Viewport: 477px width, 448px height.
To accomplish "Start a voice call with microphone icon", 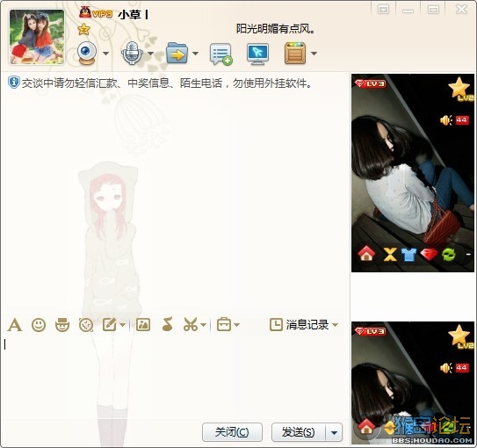I will (132, 54).
